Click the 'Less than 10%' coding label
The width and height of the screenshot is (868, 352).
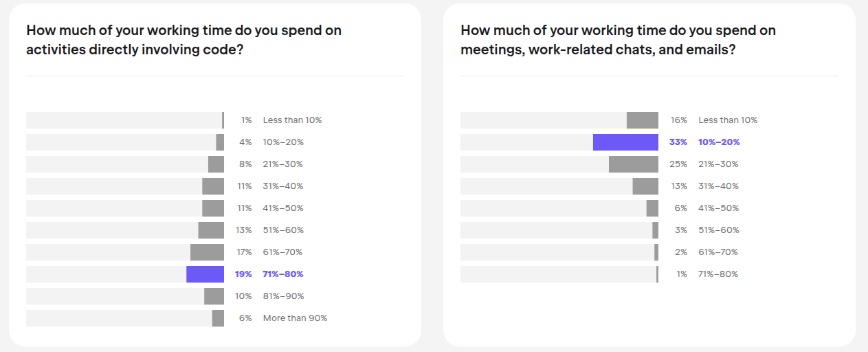tap(292, 120)
